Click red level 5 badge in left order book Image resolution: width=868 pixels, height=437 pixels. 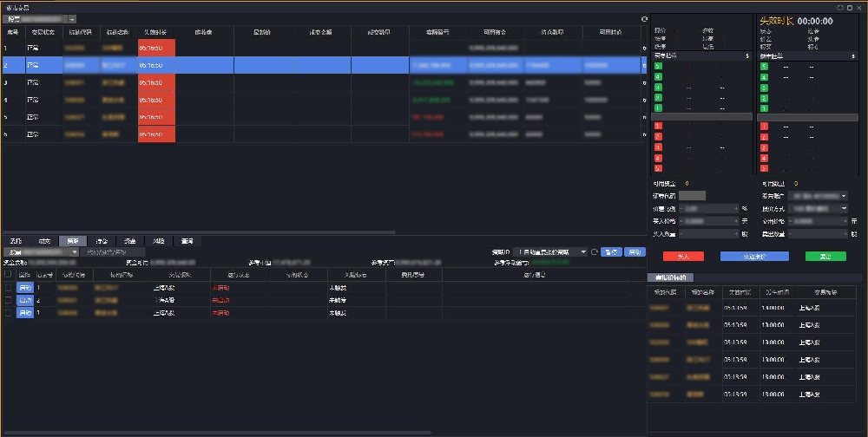pyautogui.click(x=658, y=168)
